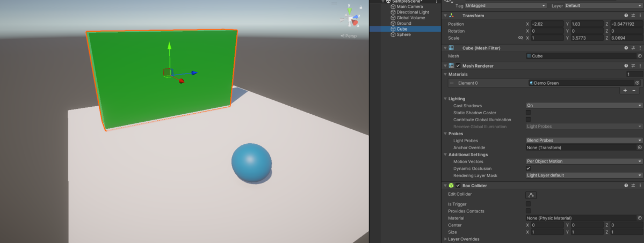Collapse the Transform component foldout
This screenshot has height=243, width=644.
pos(445,16)
